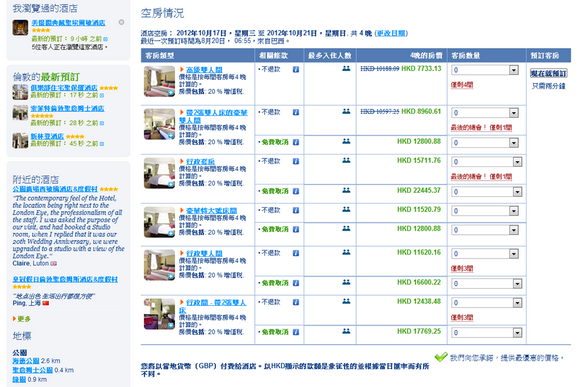Click occupancy people icon in HKD 16600.22 row
This screenshot has height=387, width=580.
[346, 282]
